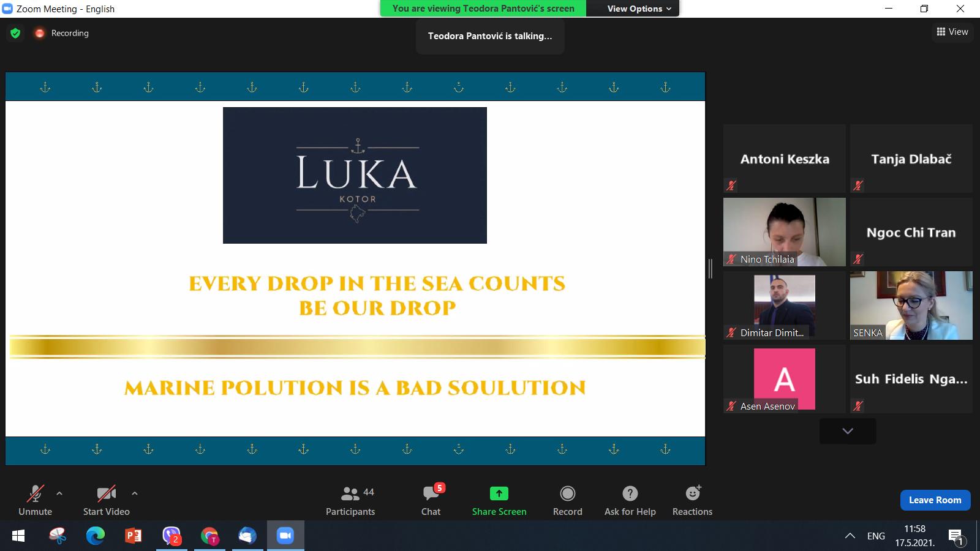Image resolution: width=980 pixels, height=551 pixels.
Task: Open the Reactions menu
Action: point(693,501)
